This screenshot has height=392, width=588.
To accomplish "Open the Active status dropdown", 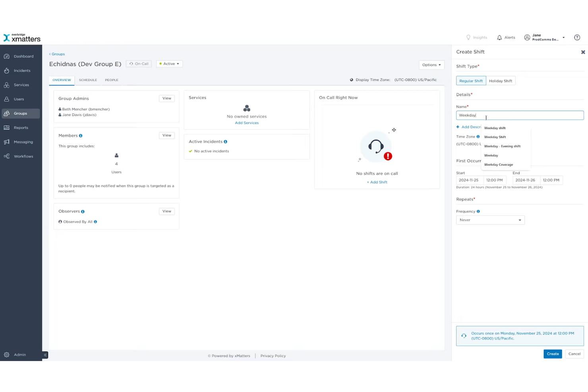I will (169, 64).
